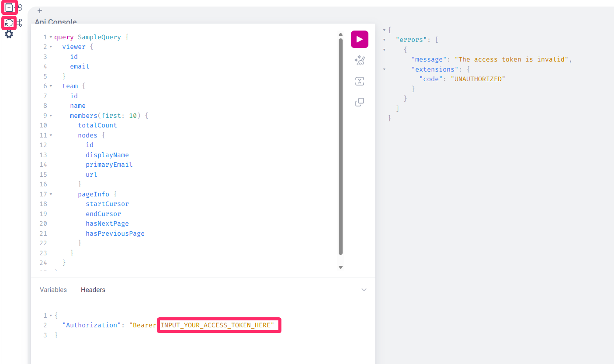Click the pageInfo field on line 17

[x=94, y=194]
